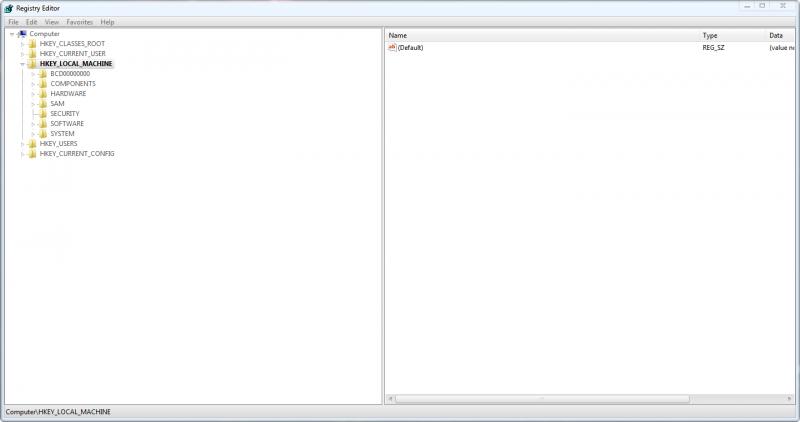
Task: Expand the HARDWARE subkey arrow
Action: [x=33, y=94]
